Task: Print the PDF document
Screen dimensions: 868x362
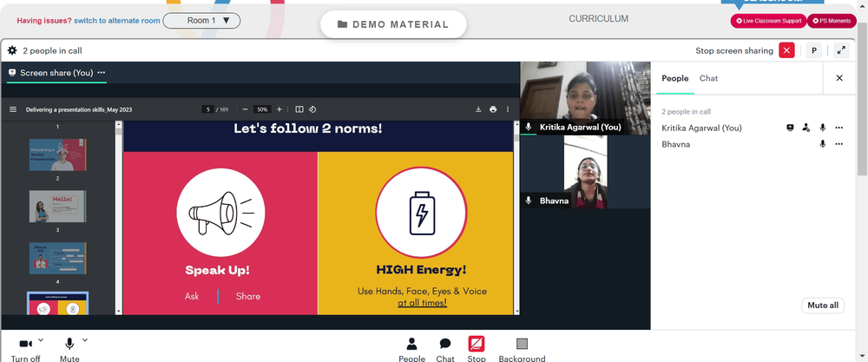Action: pyautogui.click(x=493, y=109)
